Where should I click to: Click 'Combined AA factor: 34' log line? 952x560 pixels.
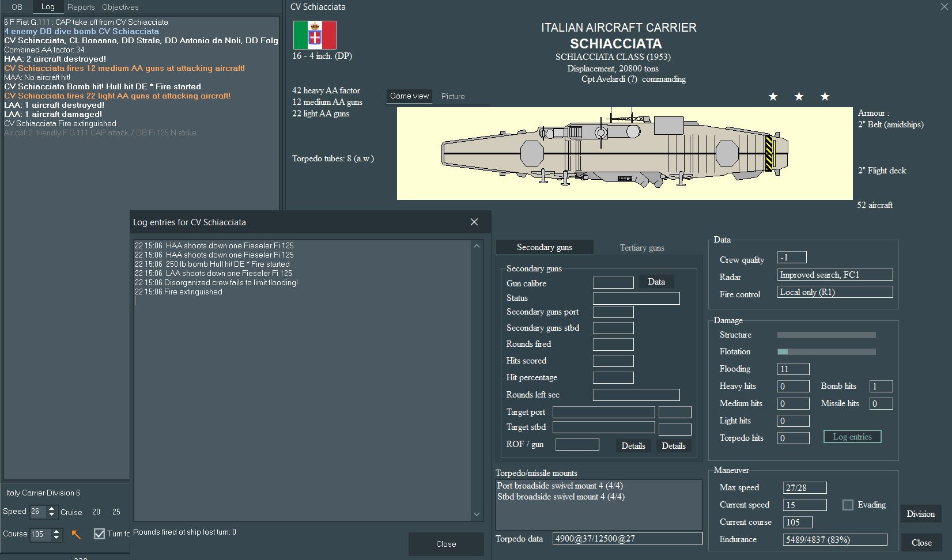pos(44,50)
